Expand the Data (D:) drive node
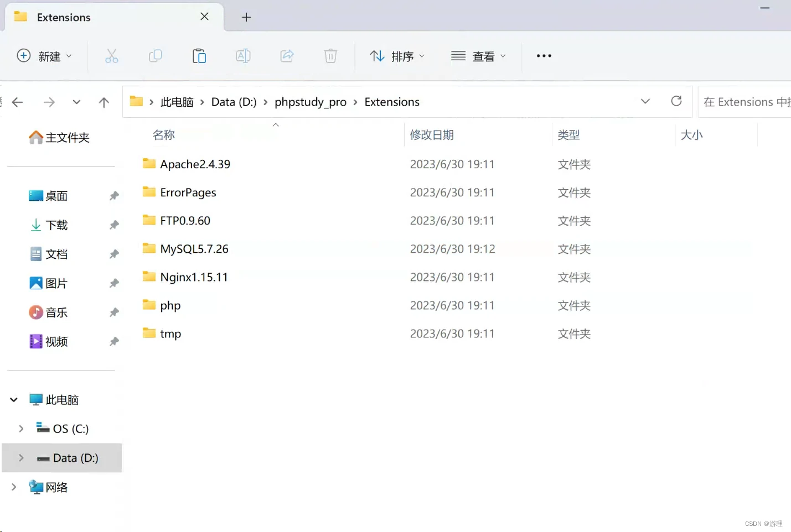 (x=21, y=458)
